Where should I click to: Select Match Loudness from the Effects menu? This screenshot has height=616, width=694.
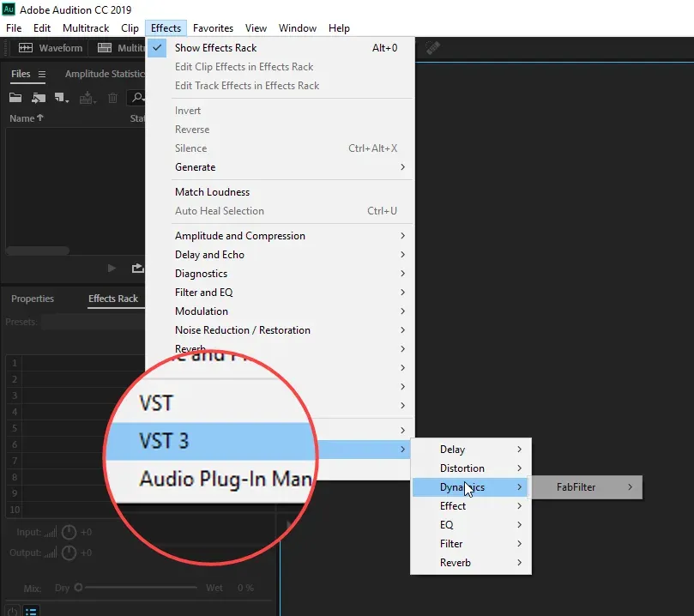pyautogui.click(x=280, y=192)
